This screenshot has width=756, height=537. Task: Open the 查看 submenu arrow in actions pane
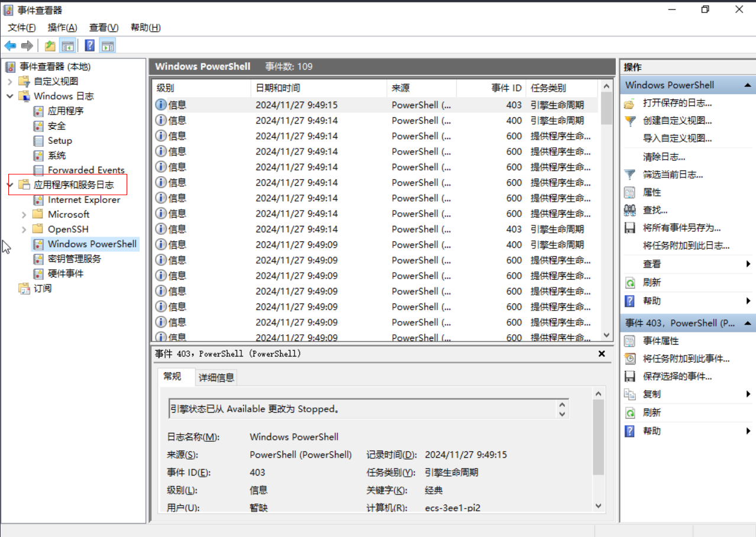click(x=749, y=264)
